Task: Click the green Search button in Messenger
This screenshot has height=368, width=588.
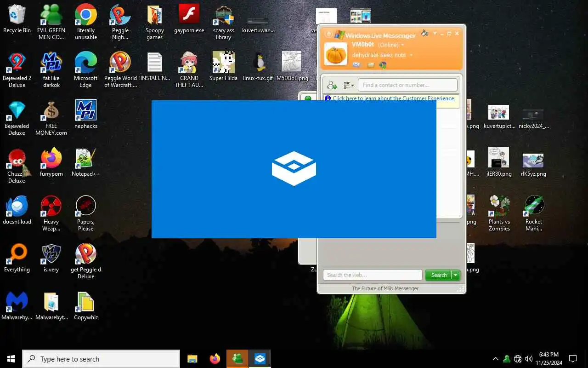Action: pyautogui.click(x=439, y=275)
